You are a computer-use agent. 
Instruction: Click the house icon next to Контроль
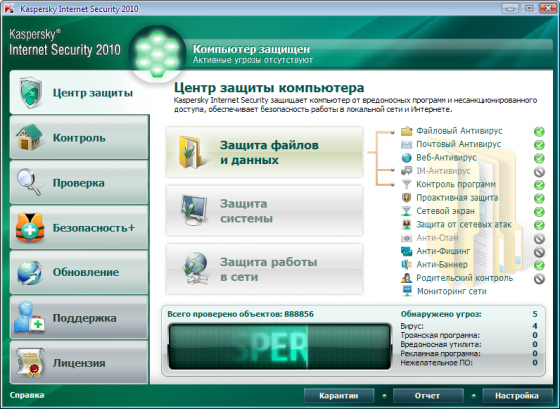pyautogui.click(x=29, y=137)
